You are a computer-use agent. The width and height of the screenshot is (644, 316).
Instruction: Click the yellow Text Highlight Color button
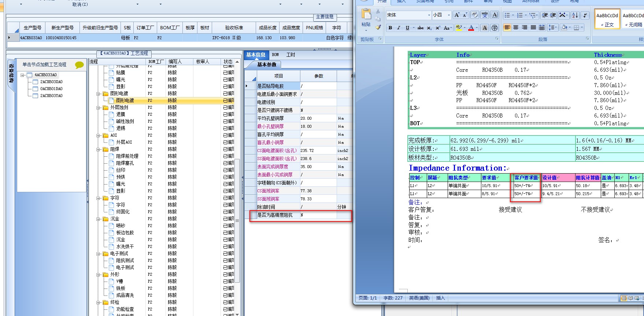point(458,28)
